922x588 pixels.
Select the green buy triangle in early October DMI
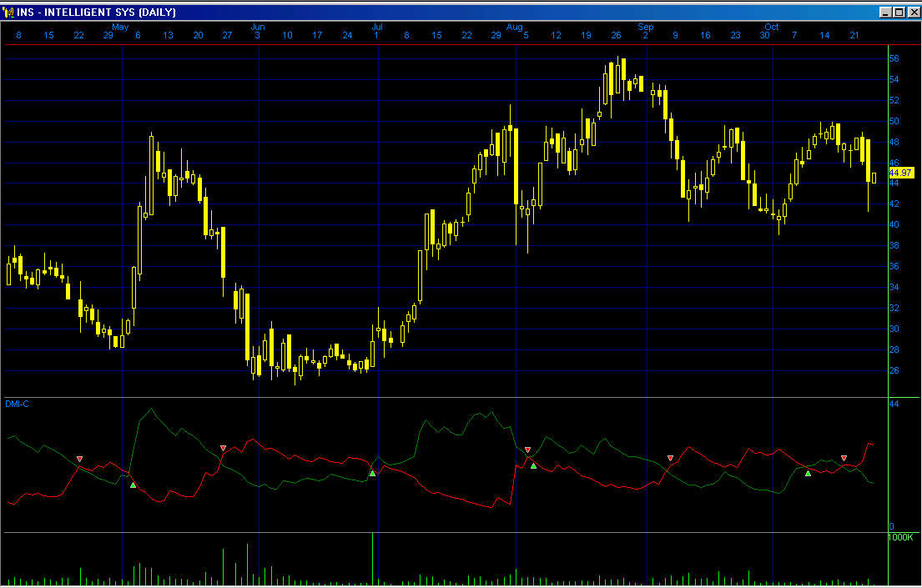coord(808,474)
